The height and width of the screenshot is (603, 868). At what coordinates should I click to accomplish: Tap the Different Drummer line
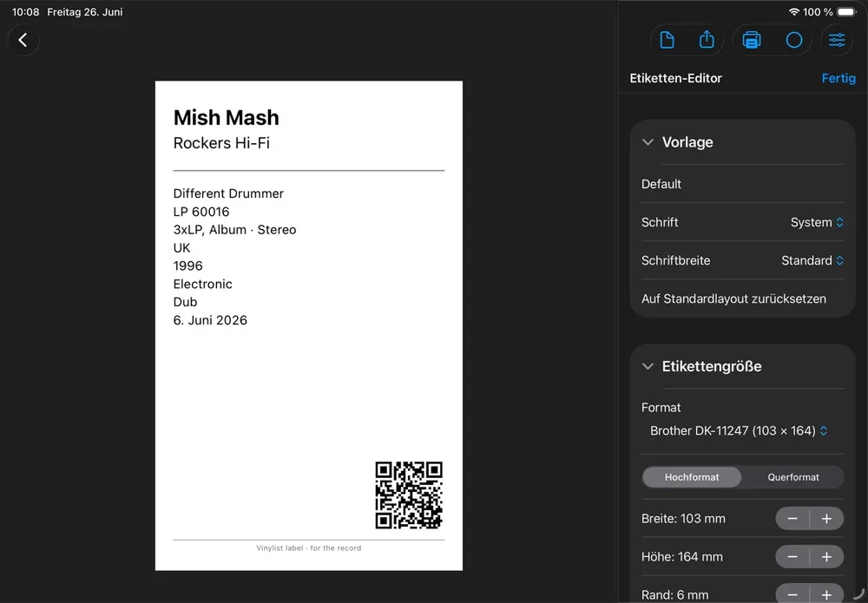tap(228, 193)
